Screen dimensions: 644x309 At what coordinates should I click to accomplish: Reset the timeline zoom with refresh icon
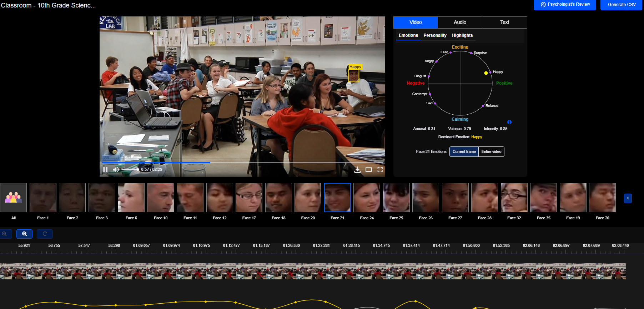click(45, 234)
